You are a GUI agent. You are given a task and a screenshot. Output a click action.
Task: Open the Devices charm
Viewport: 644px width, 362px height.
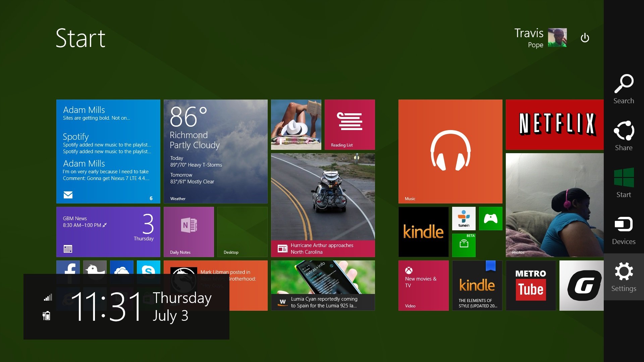[624, 230]
